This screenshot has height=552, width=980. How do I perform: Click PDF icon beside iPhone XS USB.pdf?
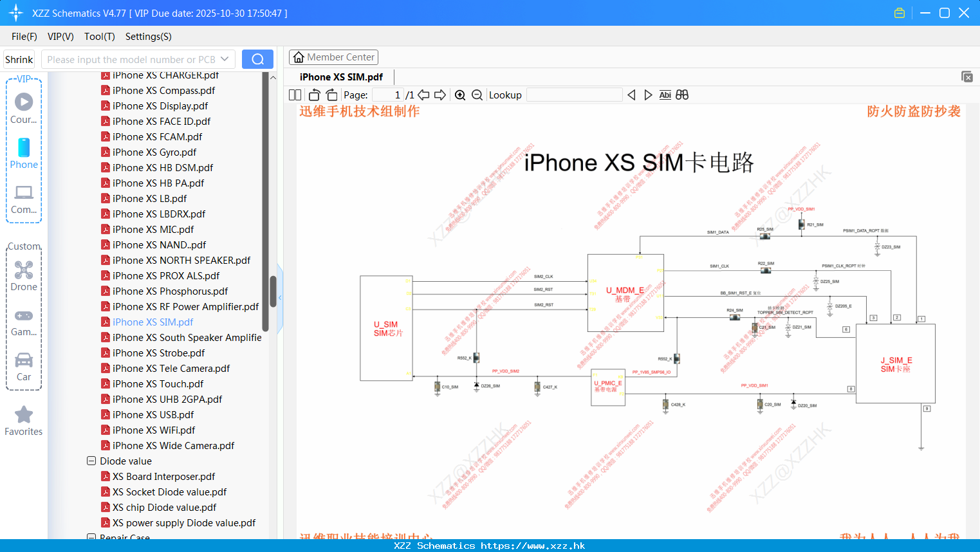coord(106,415)
